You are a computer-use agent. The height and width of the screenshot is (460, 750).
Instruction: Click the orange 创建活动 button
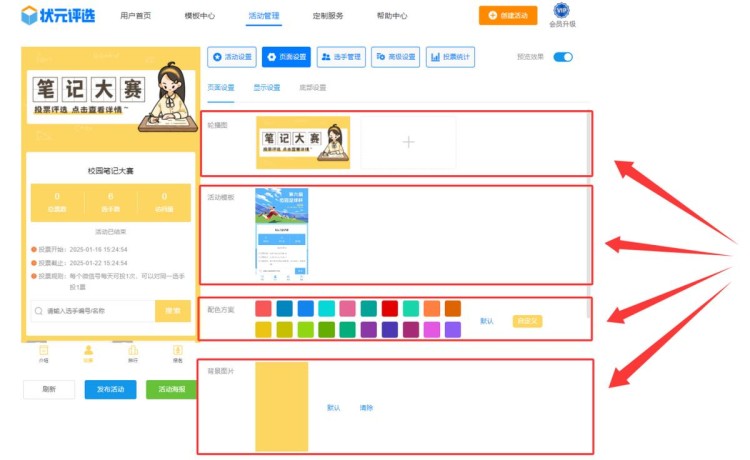click(x=507, y=15)
